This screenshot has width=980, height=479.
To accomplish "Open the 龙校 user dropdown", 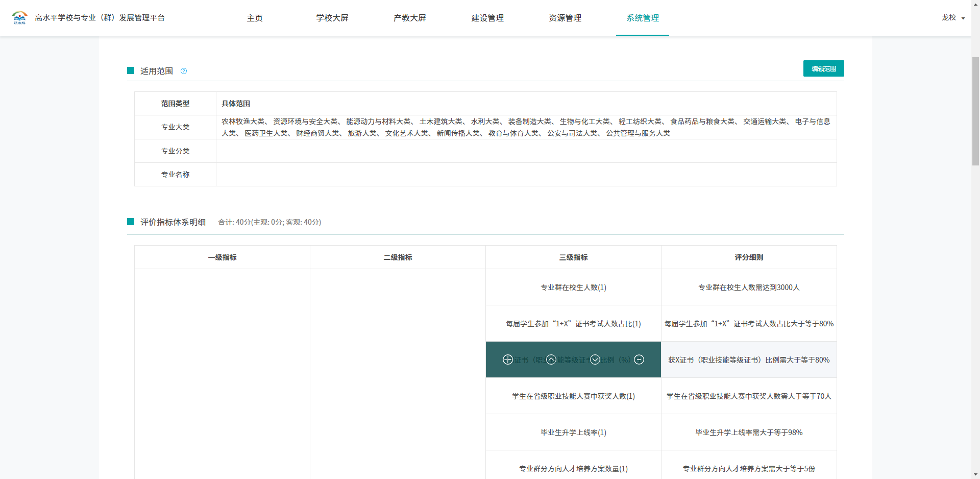I will click(x=953, y=18).
